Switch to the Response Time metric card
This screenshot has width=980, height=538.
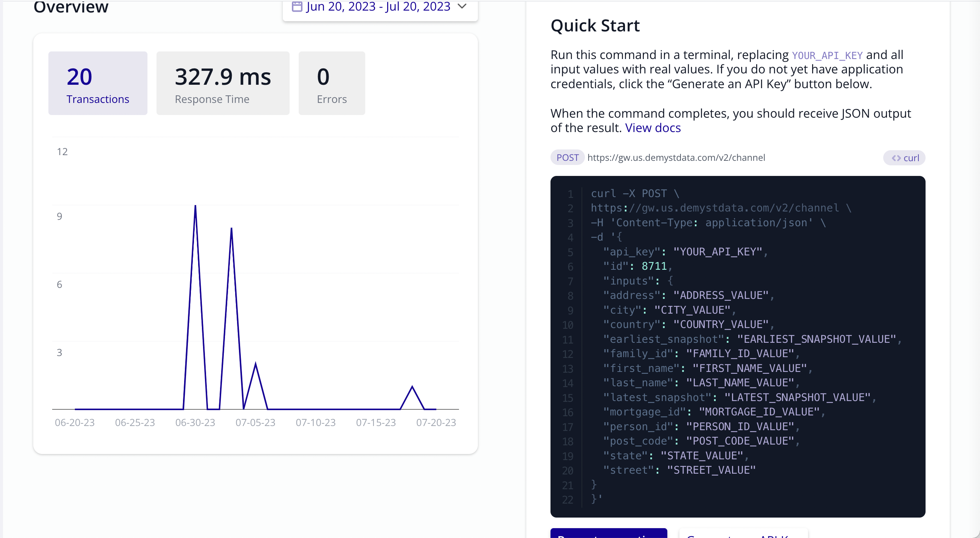click(223, 83)
